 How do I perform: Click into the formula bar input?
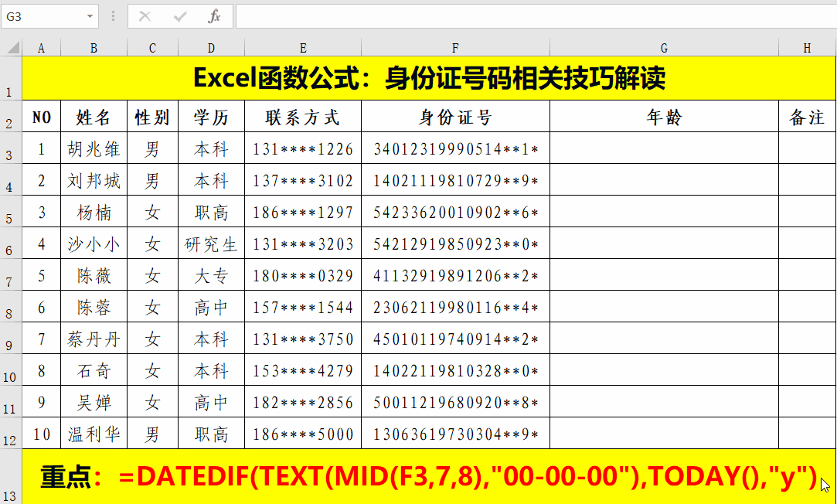(536, 16)
